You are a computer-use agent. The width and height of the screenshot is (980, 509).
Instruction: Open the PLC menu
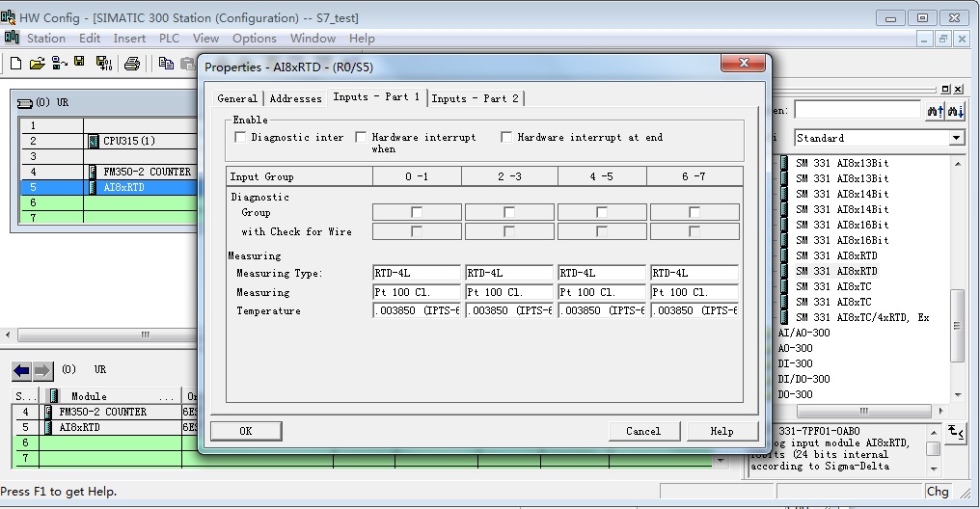pyautogui.click(x=169, y=39)
